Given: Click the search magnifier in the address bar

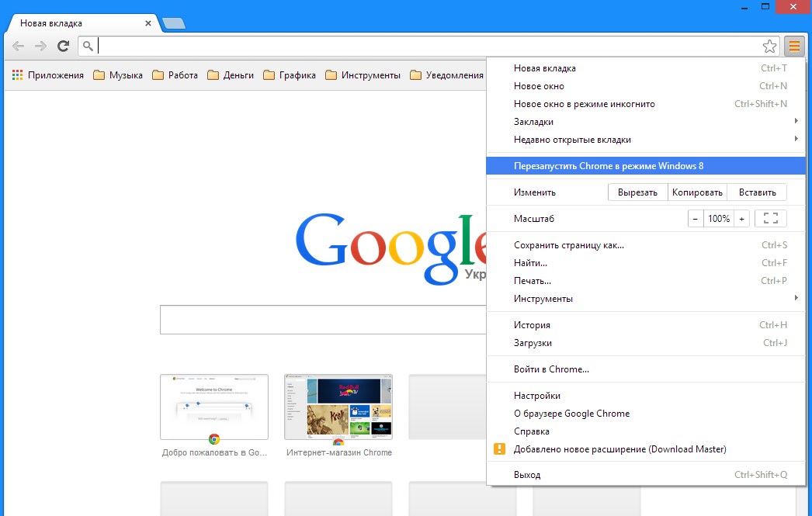Looking at the screenshot, I should click(x=88, y=46).
